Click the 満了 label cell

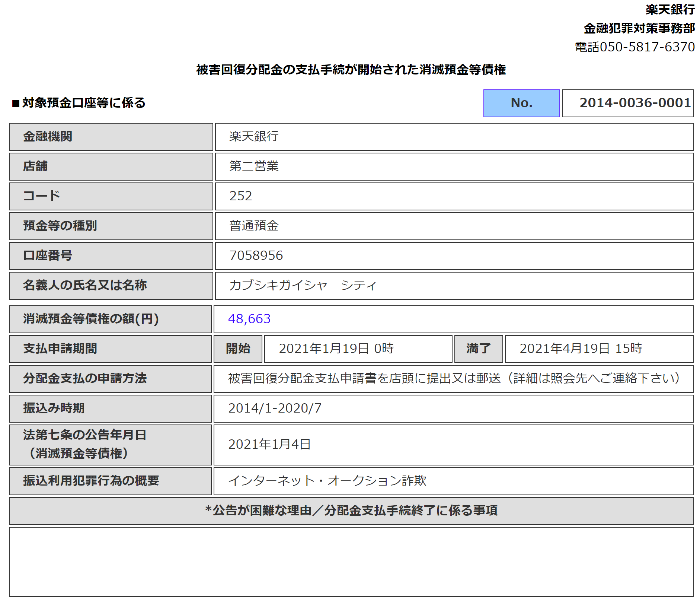click(479, 349)
